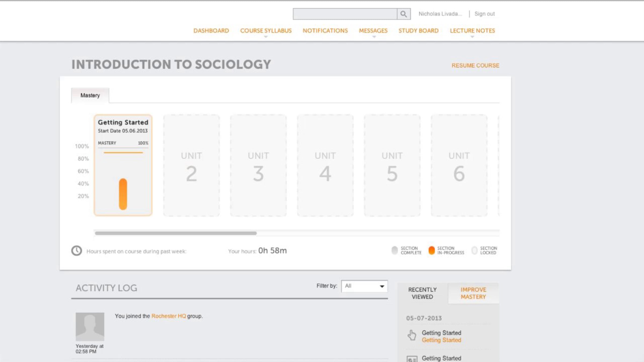Viewport: 644px width, 362px height.
Task: Open the Filter by All dropdown
Action: (364, 286)
